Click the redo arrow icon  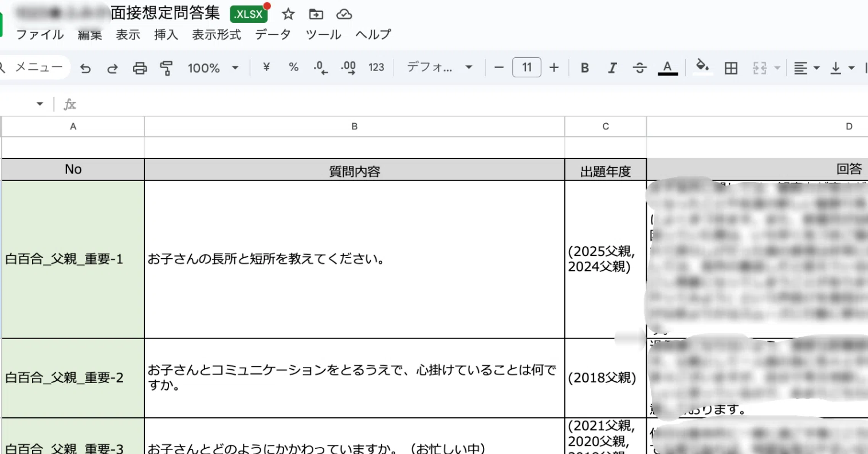click(112, 68)
